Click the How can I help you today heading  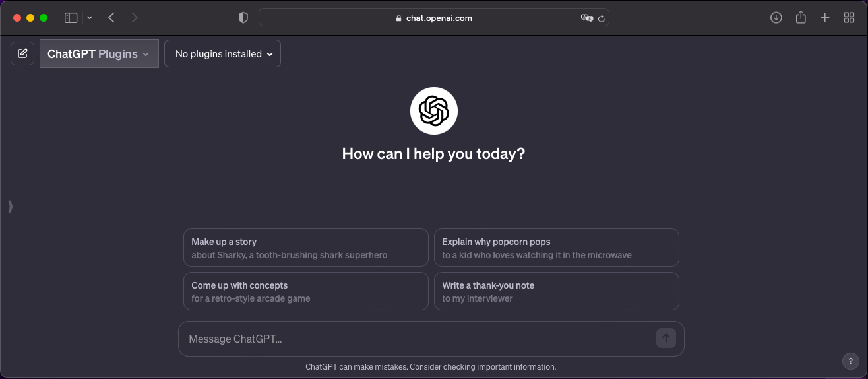[x=434, y=154]
